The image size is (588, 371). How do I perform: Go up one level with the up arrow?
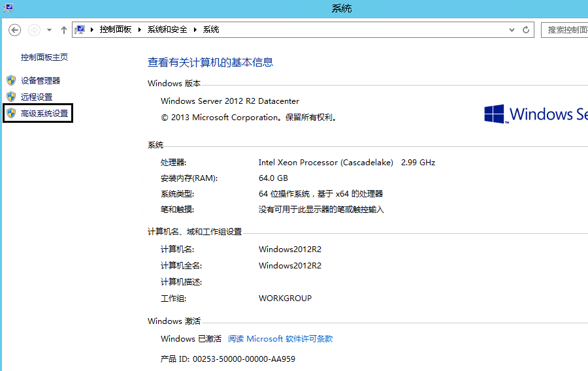[x=64, y=30]
